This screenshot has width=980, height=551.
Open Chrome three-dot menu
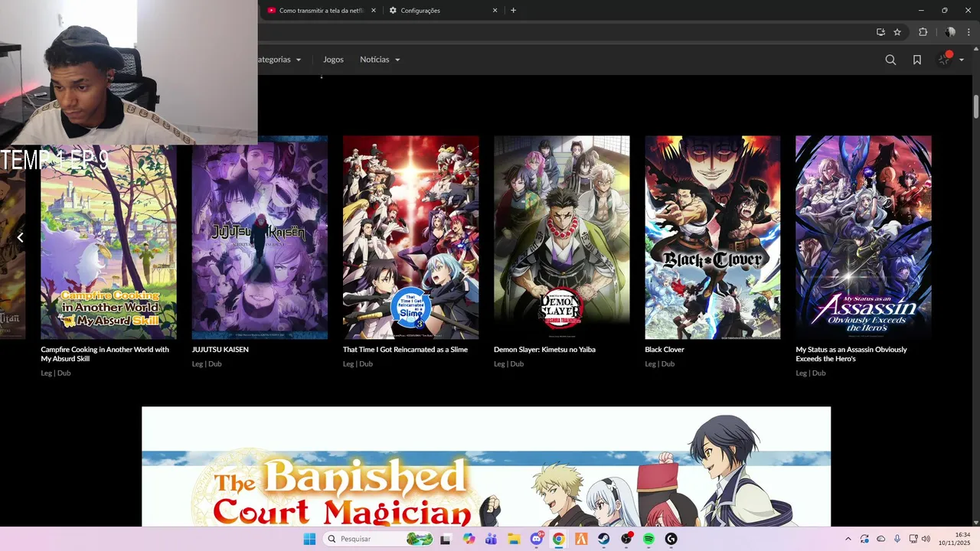(x=969, y=32)
